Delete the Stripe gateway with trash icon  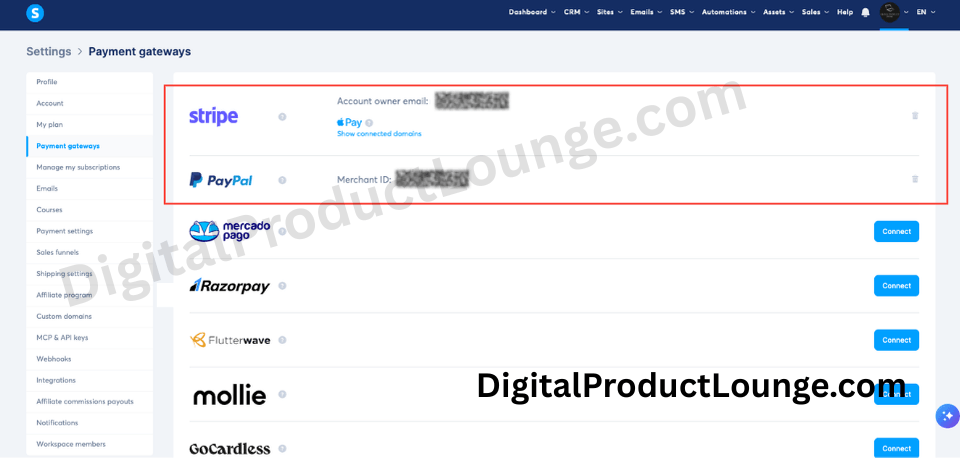[915, 115]
